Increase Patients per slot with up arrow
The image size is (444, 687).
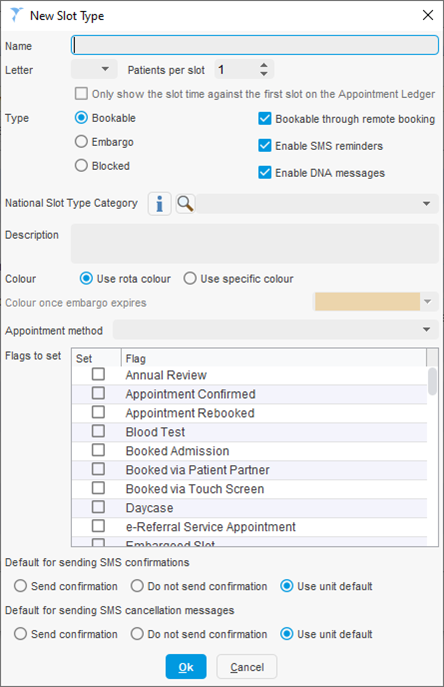(263, 65)
